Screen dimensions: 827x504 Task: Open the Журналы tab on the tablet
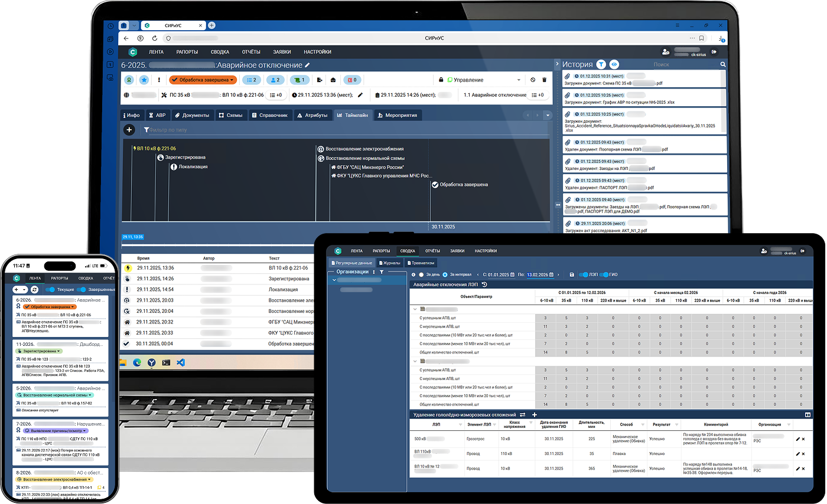(x=389, y=263)
